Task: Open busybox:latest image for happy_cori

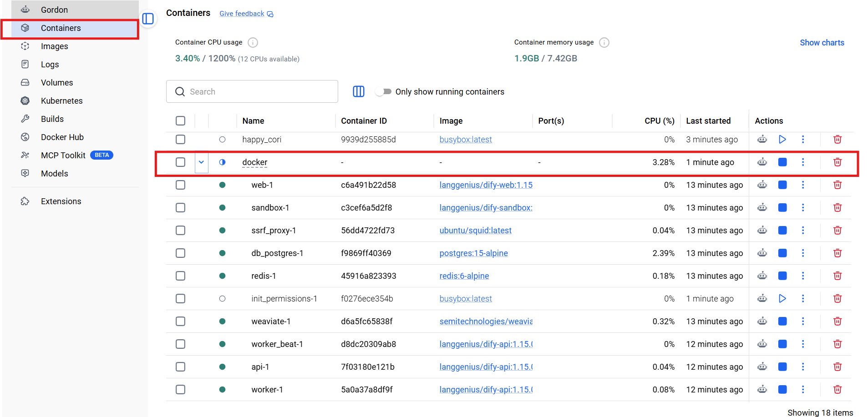Action: coord(466,139)
